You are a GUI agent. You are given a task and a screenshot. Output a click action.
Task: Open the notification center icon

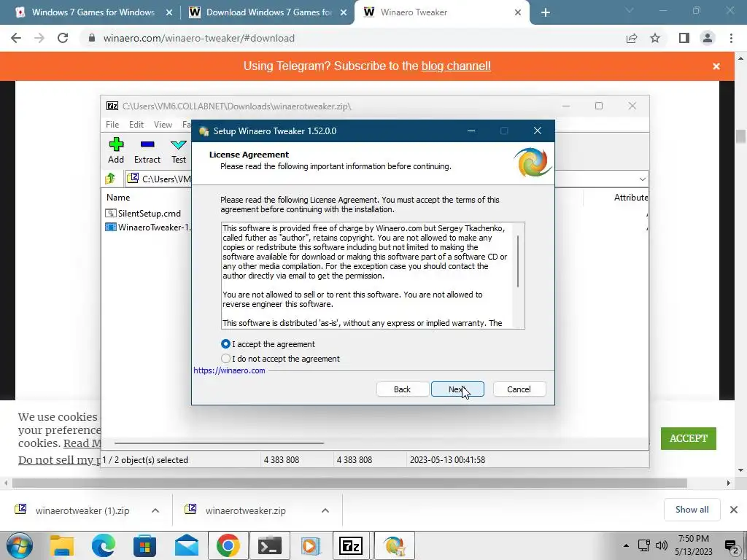click(731, 546)
